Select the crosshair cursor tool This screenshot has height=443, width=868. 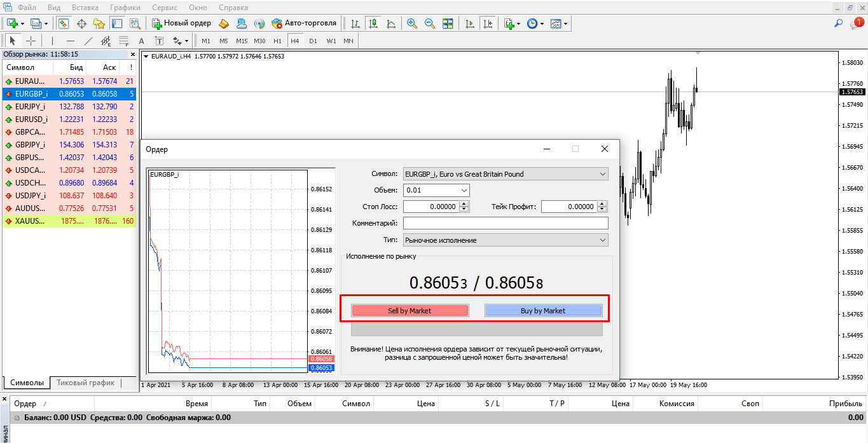click(31, 41)
